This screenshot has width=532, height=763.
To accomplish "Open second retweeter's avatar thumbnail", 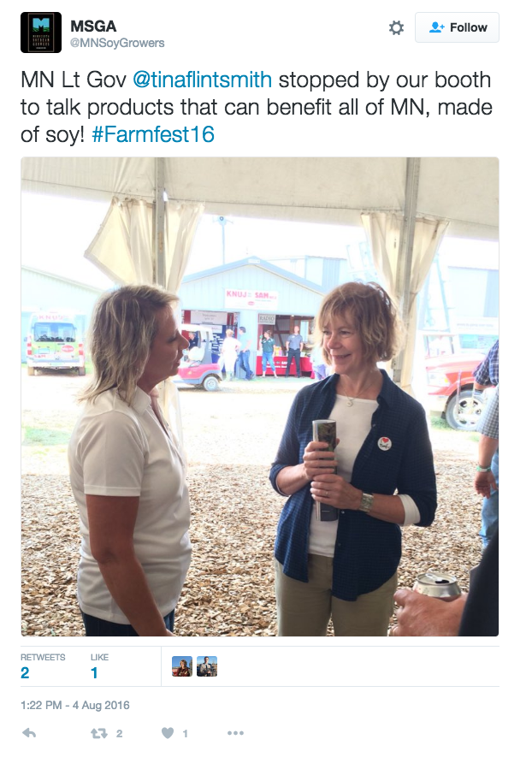I will click(x=207, y=666).
